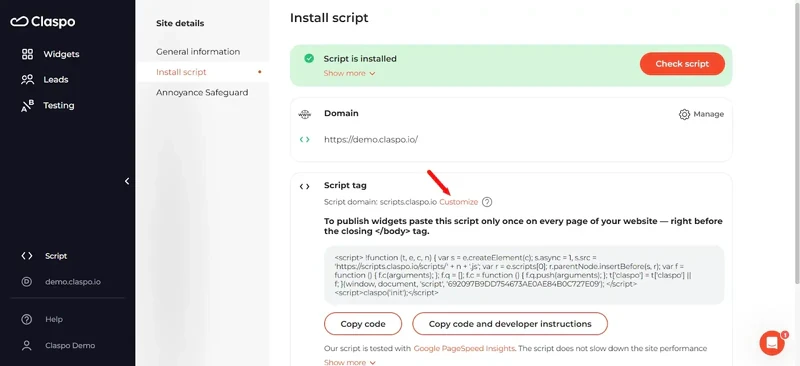Go to Leads section
Viewport: 800px width, 366px height.
[x=56, y=80]
